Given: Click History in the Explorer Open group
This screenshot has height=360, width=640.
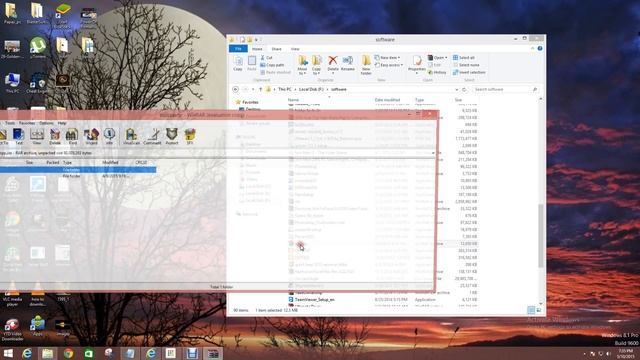Looking at the screenshot, I should coord(437,72).
